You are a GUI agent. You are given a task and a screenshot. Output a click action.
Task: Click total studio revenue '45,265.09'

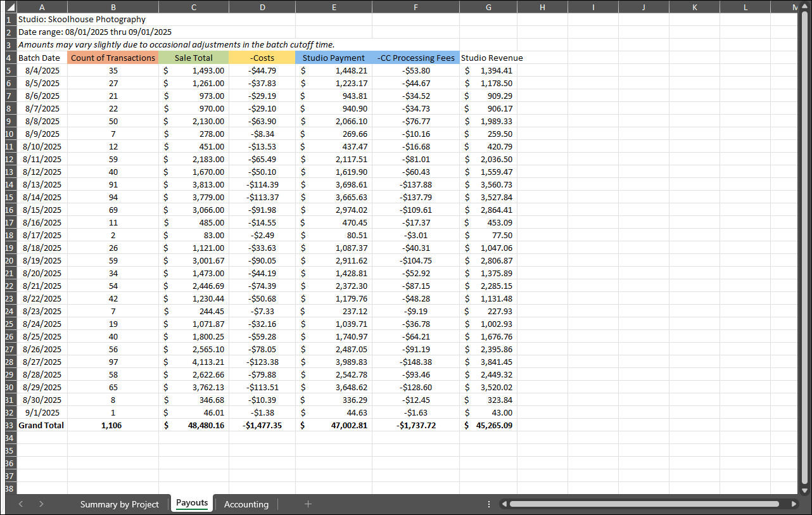488,425
